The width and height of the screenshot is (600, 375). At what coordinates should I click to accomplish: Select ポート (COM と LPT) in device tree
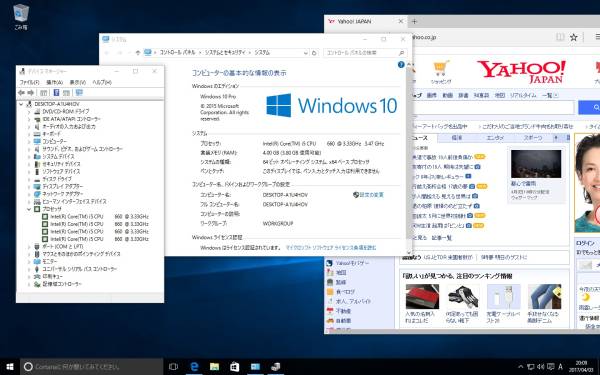[x=63, y=246]
